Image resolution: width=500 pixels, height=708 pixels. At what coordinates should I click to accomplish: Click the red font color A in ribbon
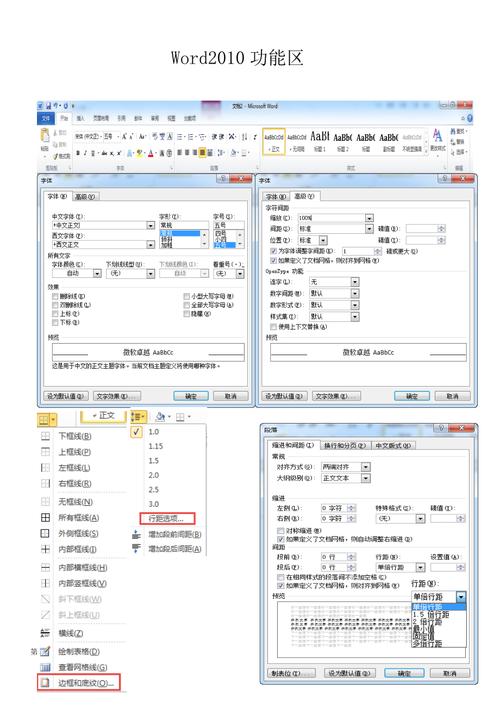point(151,153)
